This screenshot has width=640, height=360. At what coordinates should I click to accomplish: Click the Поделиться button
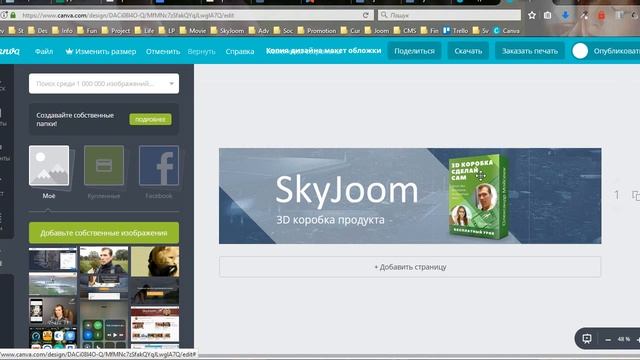tap(414, 51)
